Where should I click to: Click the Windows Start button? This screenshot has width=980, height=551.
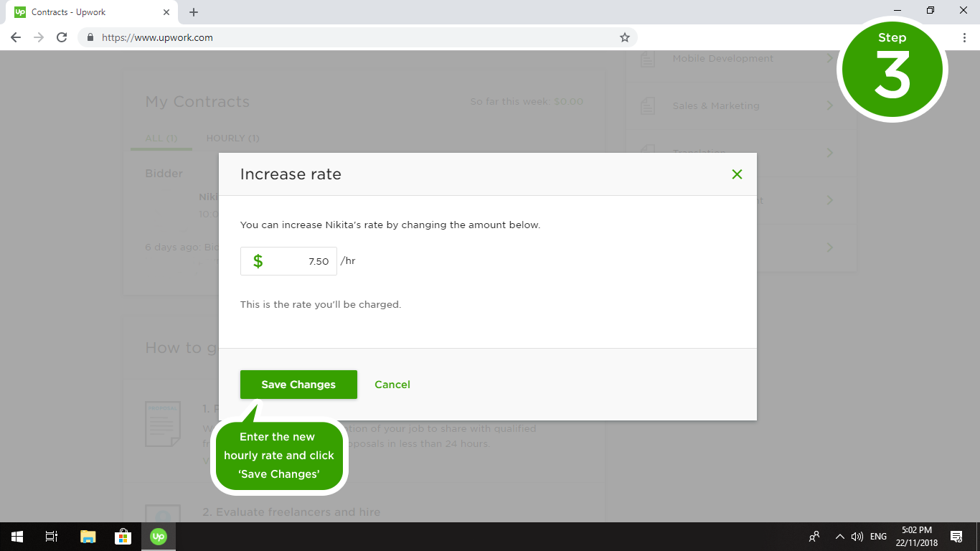15,536
